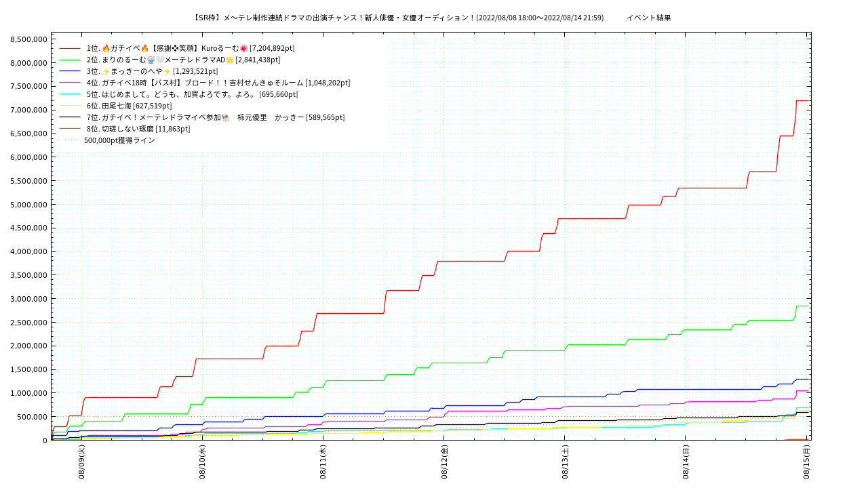This screenshot has width=868, height=488.
Task: Click the イベント結果 label in the title
Action: tap(649, 18)
